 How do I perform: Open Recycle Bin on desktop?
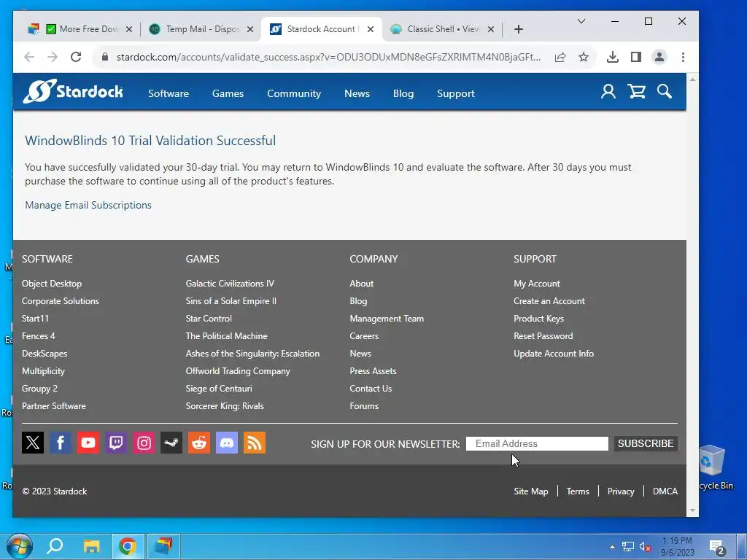(x=713, y=467)
